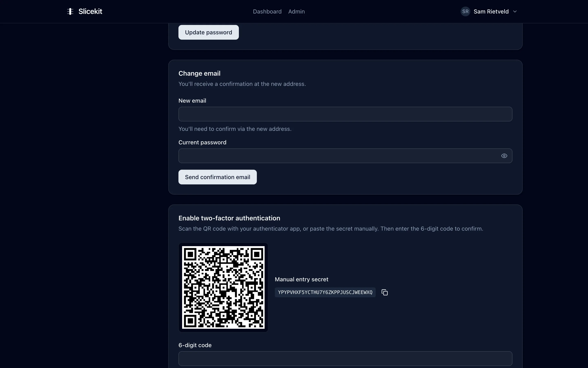Click the Change email heading
Screen dimensions: 588x368
click(x=199, y=73)
